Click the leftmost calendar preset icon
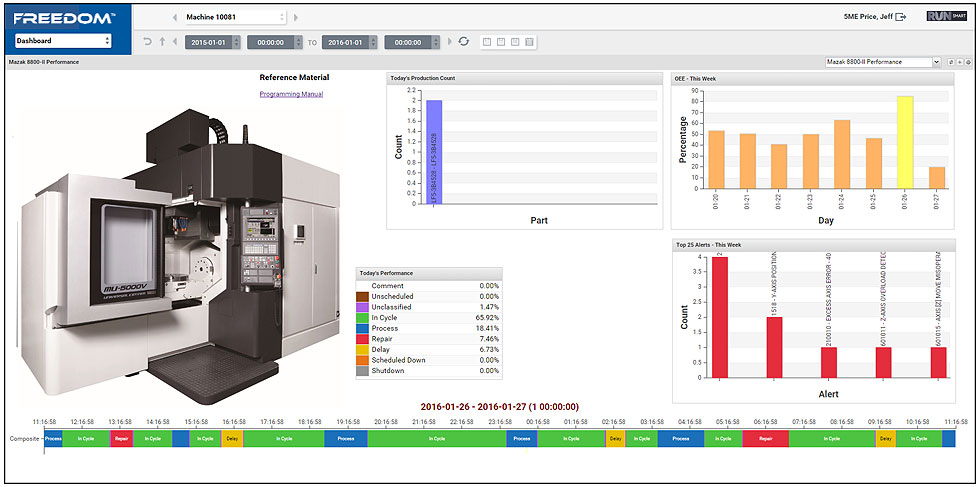 tap(487, 42)
